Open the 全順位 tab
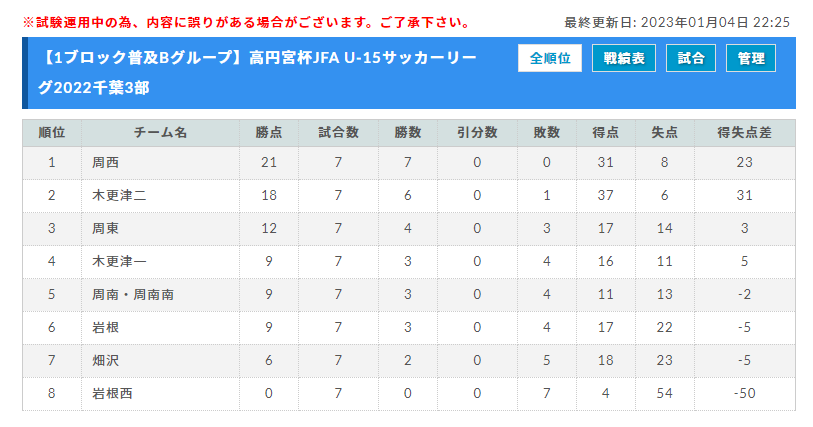 coord(550,58)
